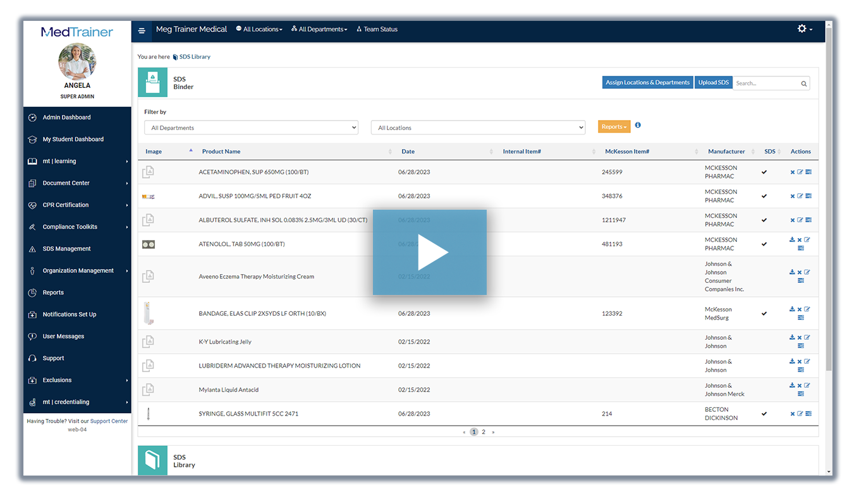The height and width of the screenshot is (504, 859).
Task: Go to page 2 of table
Action: [484, 432]
